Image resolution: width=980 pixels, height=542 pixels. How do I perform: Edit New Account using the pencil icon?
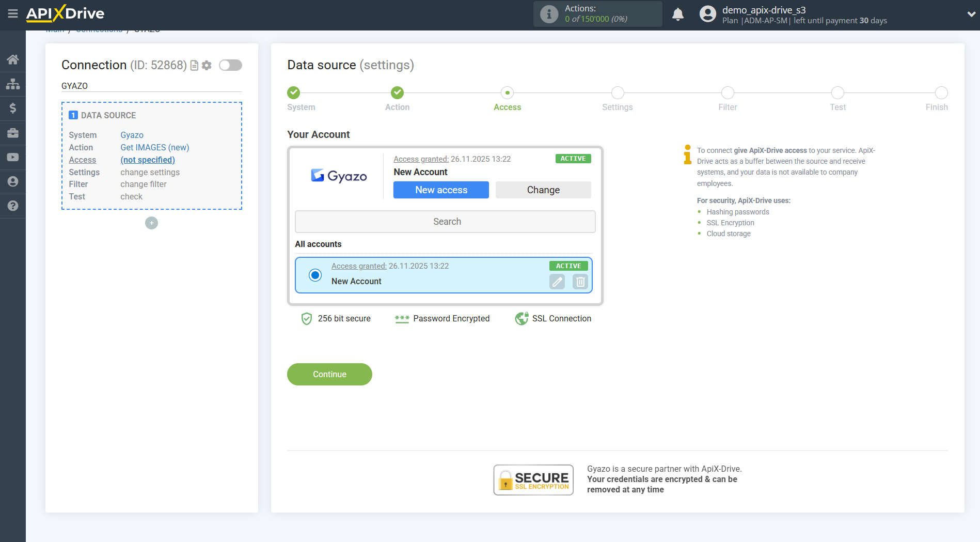(x=557, y=282)
